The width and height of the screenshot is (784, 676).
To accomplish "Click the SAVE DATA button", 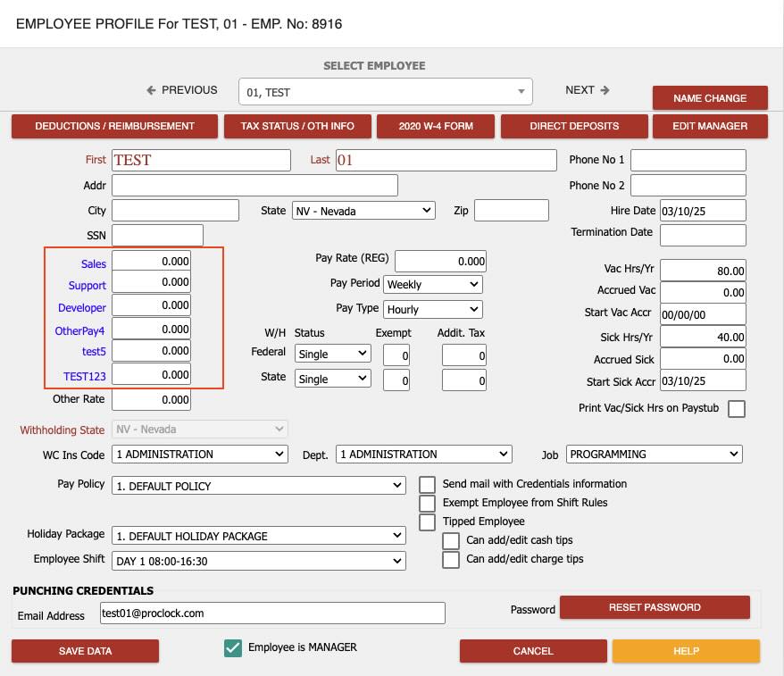I will pyautogui.click(x=85, y=651).
